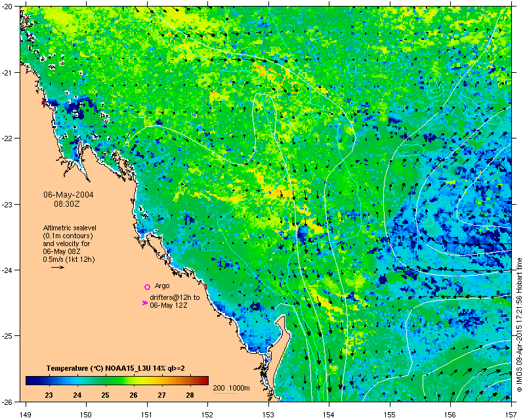
Task: Click the longitude axis label 154
Action: coord(329,415)
